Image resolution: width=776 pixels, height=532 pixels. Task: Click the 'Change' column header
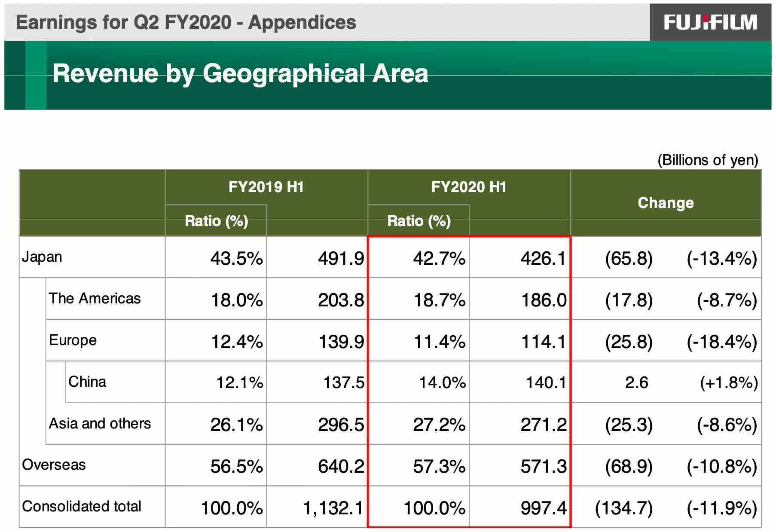tap(666, 202)
